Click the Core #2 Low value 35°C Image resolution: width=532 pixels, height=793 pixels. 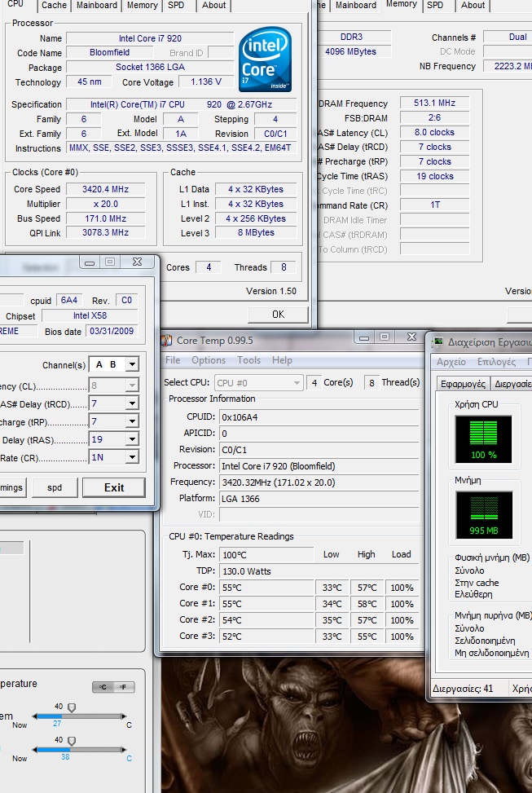[x=332, y=620]
